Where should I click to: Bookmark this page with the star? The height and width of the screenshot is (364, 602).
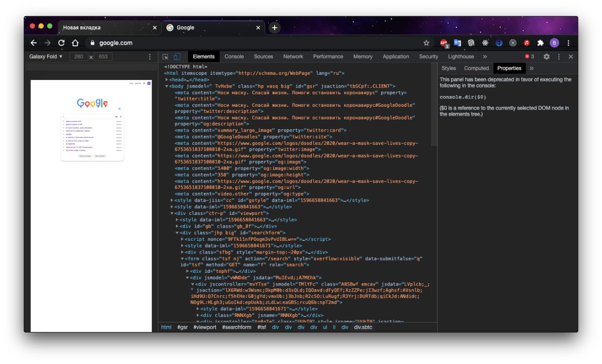pyautogui.click(x=426, y=43)
